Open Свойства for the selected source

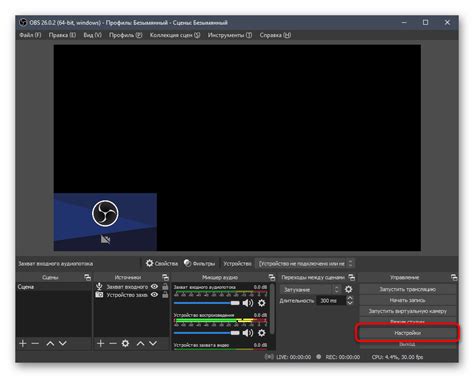pyautogui.click(x=162, y=263)
